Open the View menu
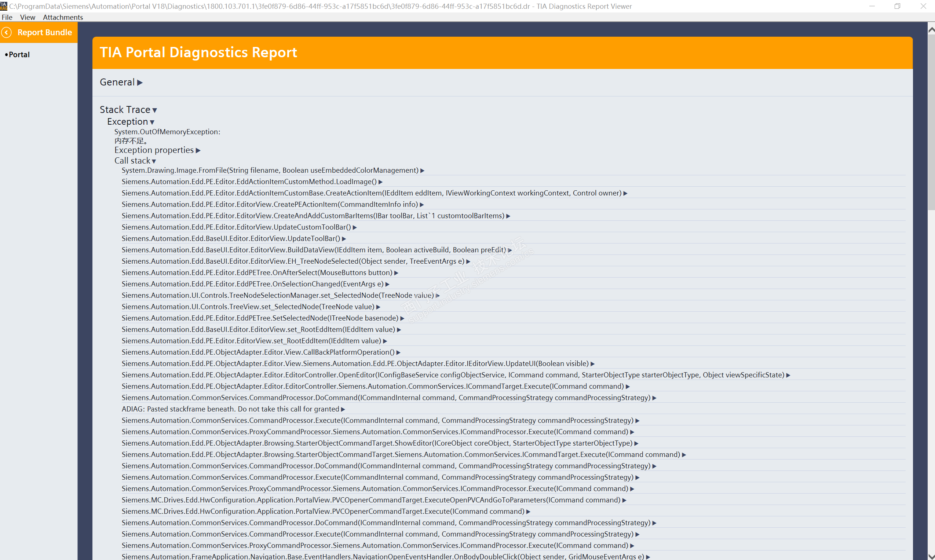Screen dimensions: 935x560 [28, 17]
